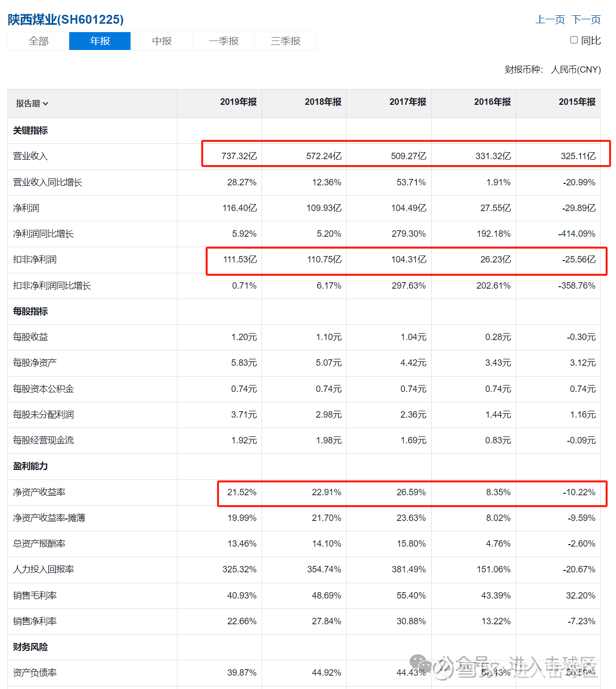The height and width of the screenshot is (689, 616).
Task: Click 2017 每股未分配利润 value 2.36元
Action: pyautogui.click(x=413, y=415)
